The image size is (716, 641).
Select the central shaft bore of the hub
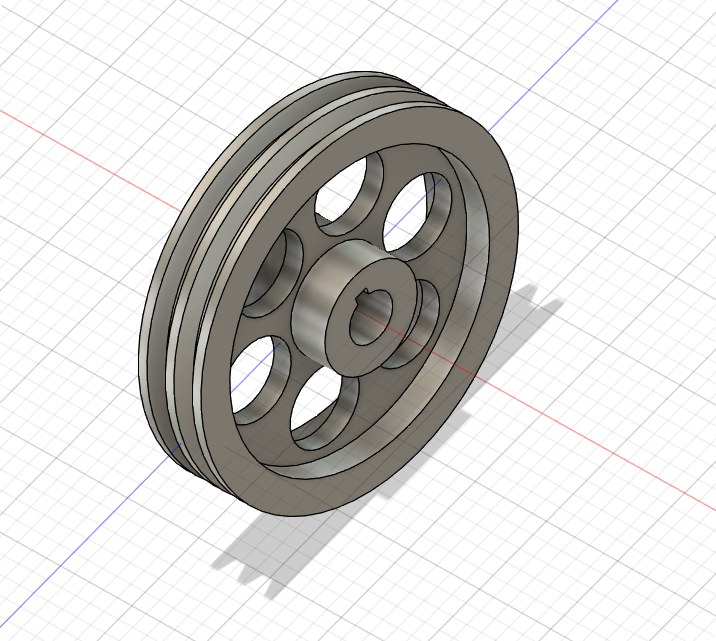pyautogui.click(x=369, y=318)
